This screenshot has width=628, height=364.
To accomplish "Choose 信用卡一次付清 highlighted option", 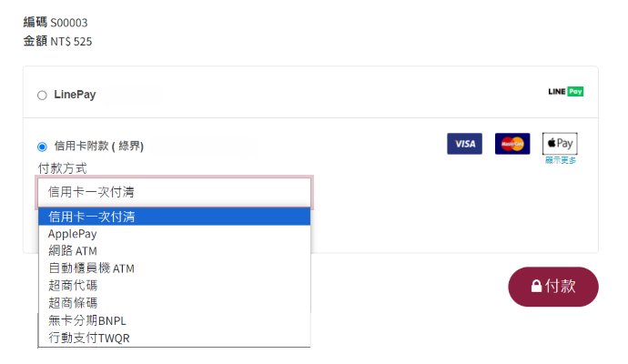I will tap(174, 217).
